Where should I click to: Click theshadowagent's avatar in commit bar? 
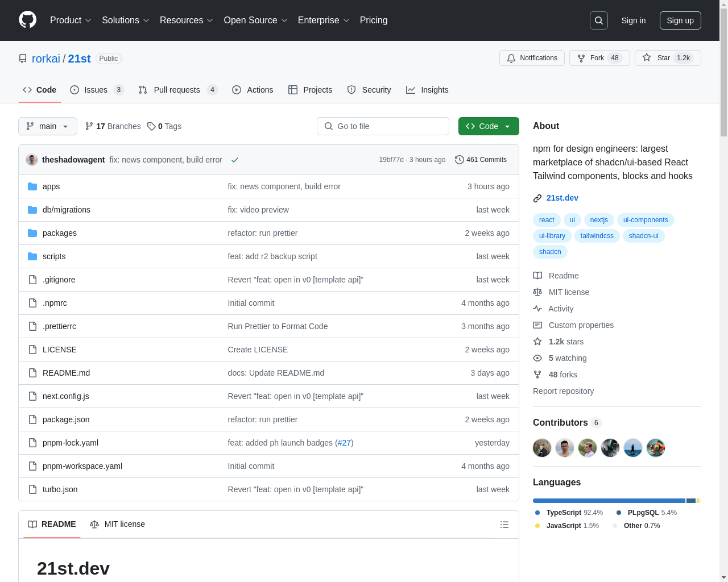(32, 160)
